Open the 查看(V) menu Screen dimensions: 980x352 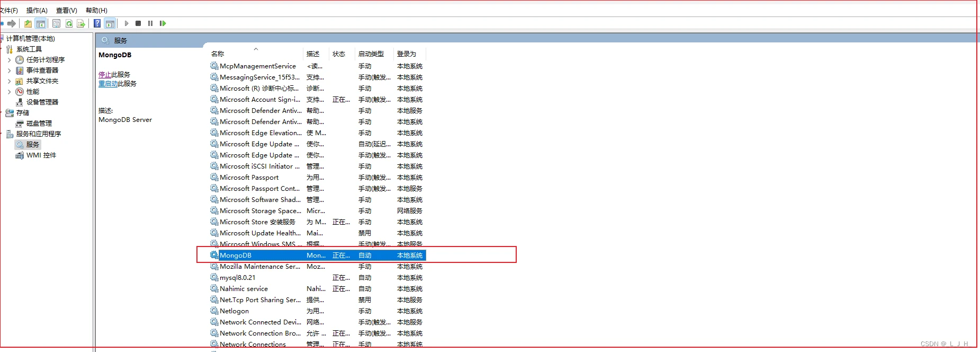(x=66, y=10)
